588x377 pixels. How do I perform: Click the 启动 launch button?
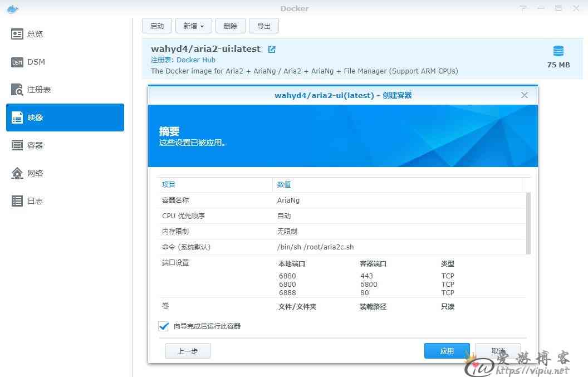coord(157,26)
